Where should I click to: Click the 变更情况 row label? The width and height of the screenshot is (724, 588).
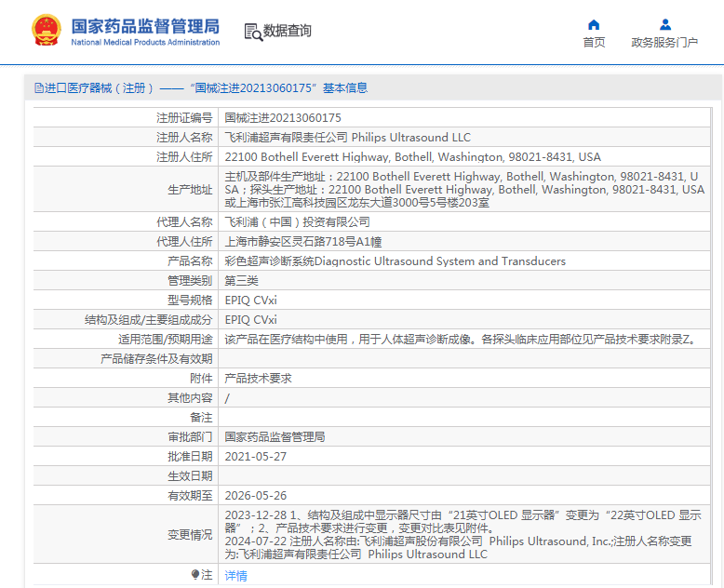pos(189,535)
